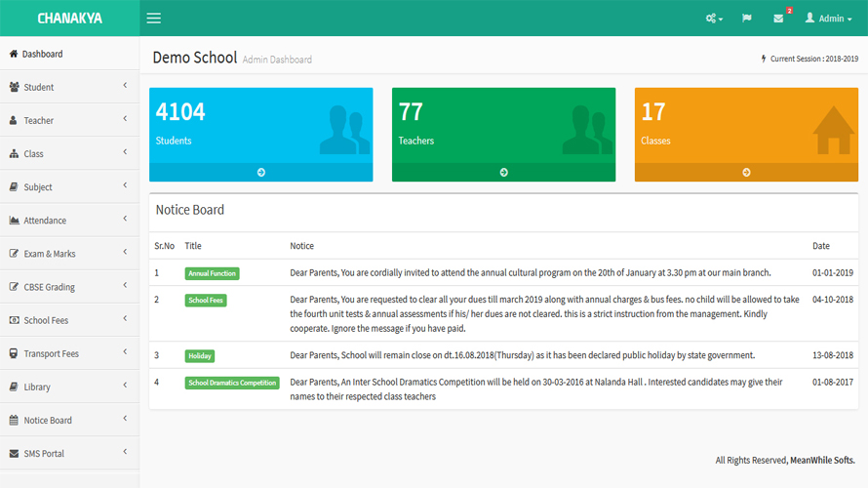Click the 17 classes count
This screenshot has width=868, height=488.
pyautogui.click(x=653, y=112)
